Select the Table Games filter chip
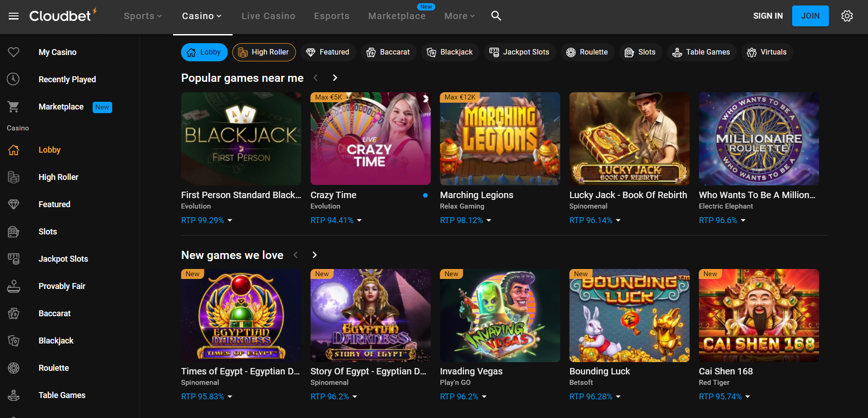The width and height of the screenshot is (868, 418). (701, 52)
